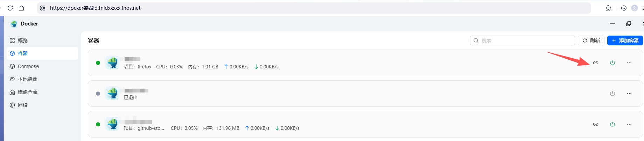Select 容器 in the sidebar
Viewport: 644px width, 141px height.
click(23, 53)
